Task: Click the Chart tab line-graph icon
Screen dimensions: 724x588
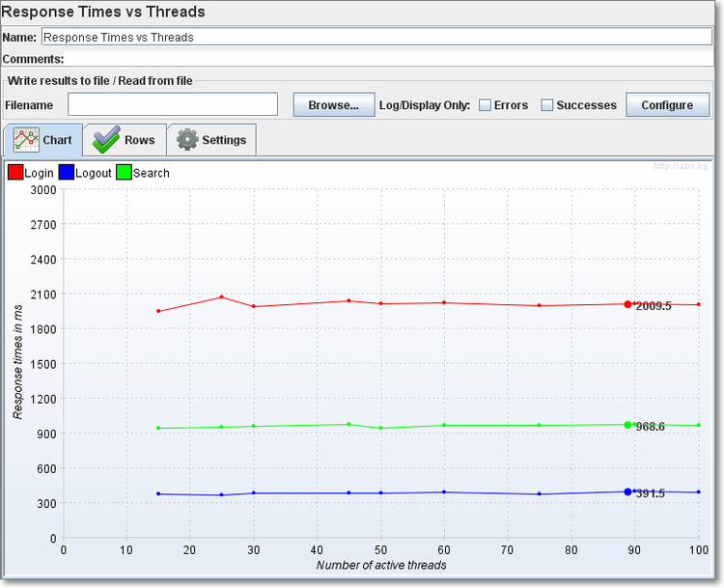Action: click(26, 140)
